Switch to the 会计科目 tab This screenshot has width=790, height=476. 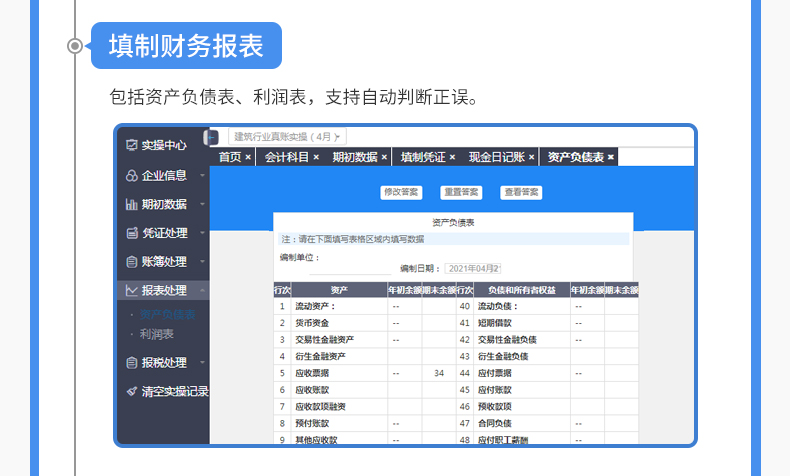(286, 157)
